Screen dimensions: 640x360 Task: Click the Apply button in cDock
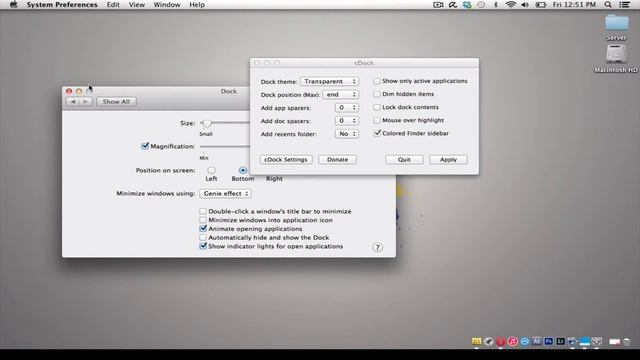point(448,160)
